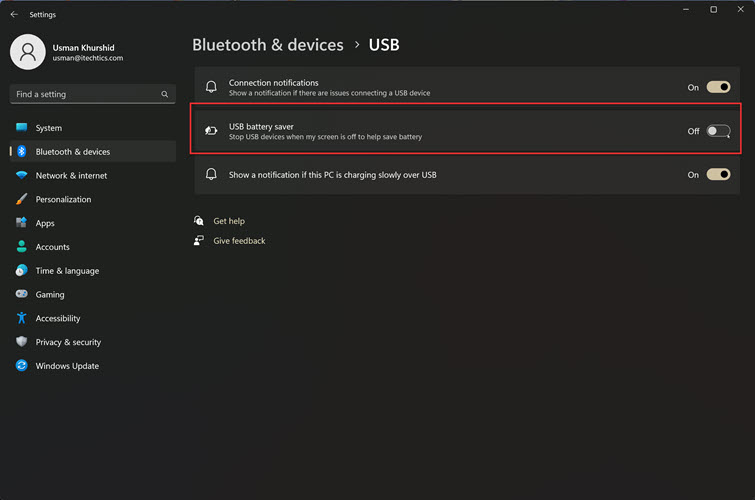Click the Windows Update sync icon
This screenshot has height=500, width=755.
(x=21, y=366)
